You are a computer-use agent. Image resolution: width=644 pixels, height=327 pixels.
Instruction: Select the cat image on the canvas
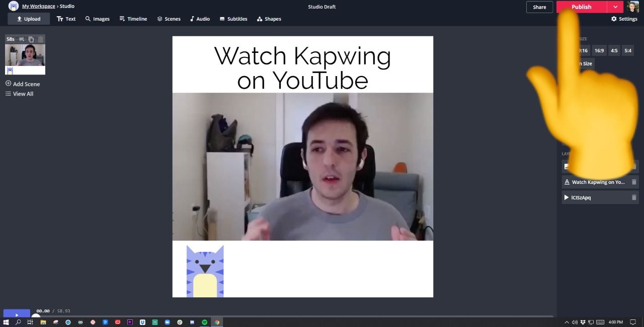point(205,271)
